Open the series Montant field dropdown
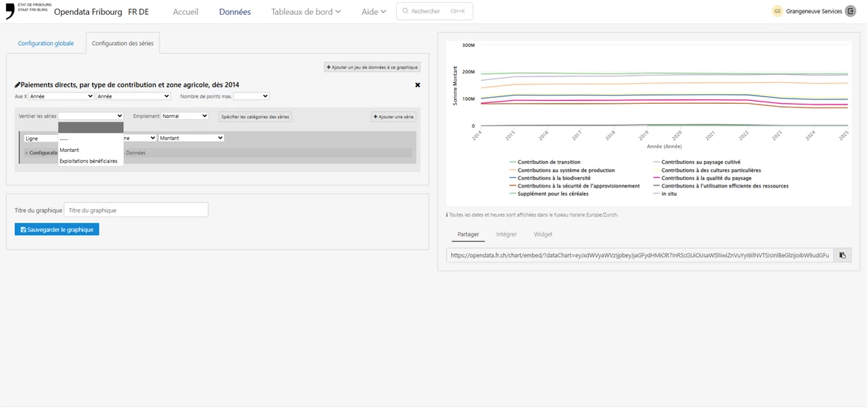The image size is (868, 410). click(191, 138)
